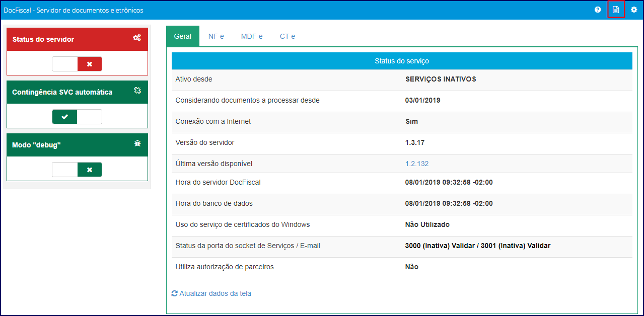The image size is (644, 316).
Task: Click the Contingência SVC automática title
Action: click(x=62, y=92)
